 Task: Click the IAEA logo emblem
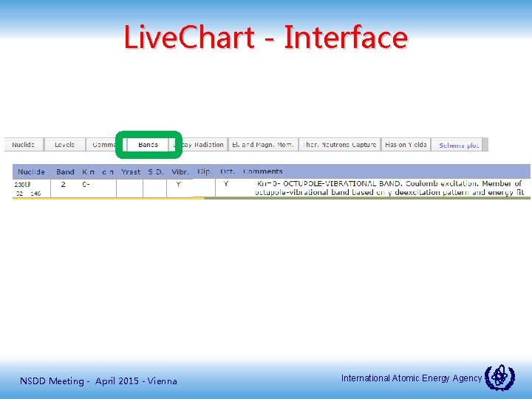point(499,378)
